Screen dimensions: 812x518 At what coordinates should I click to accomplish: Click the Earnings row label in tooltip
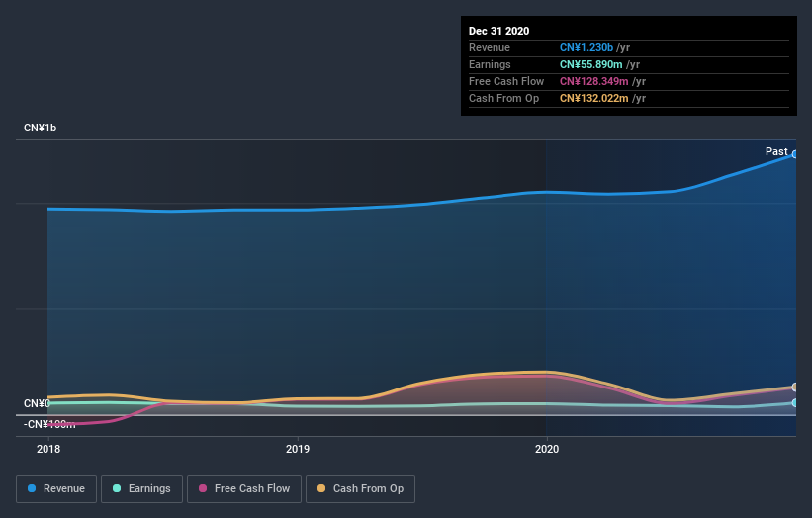click(490, 64)
